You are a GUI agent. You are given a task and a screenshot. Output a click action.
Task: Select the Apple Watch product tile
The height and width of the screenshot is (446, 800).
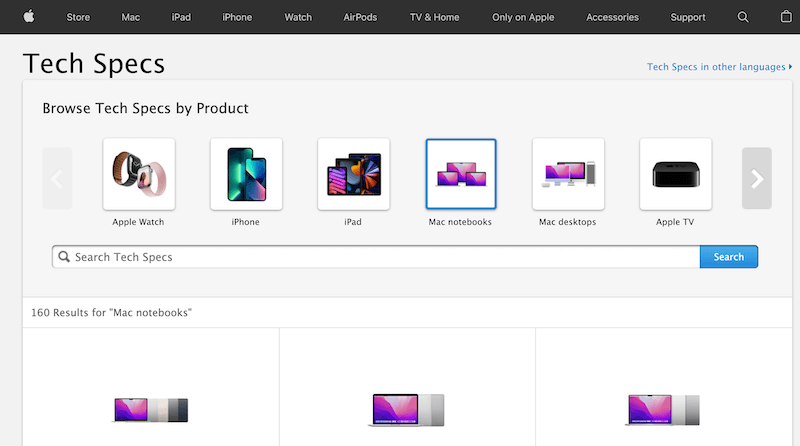coord(139,174)
